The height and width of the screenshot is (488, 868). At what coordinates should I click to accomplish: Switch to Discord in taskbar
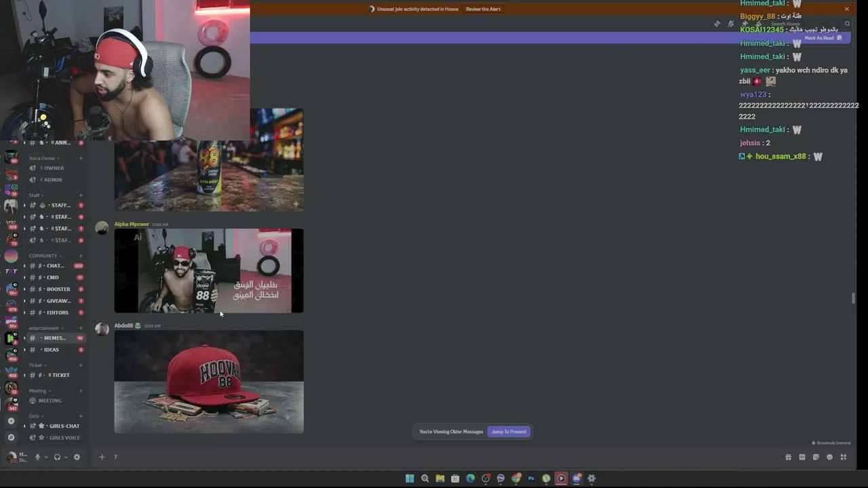576,479
